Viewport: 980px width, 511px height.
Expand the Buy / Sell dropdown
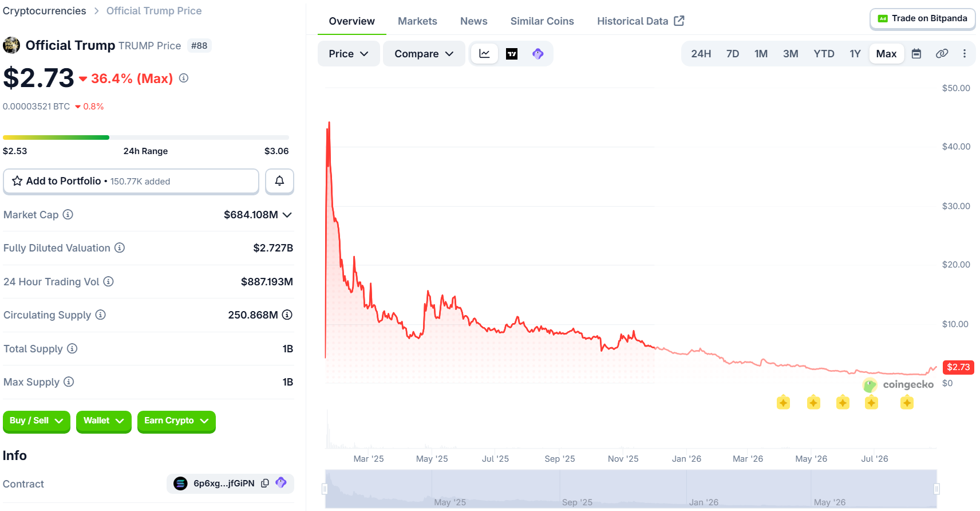tap(37, 421)
